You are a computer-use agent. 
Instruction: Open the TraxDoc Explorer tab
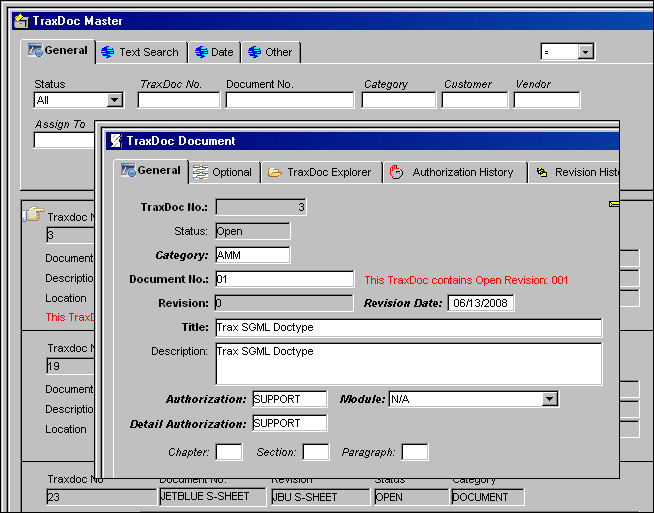[x=322, y=172]
